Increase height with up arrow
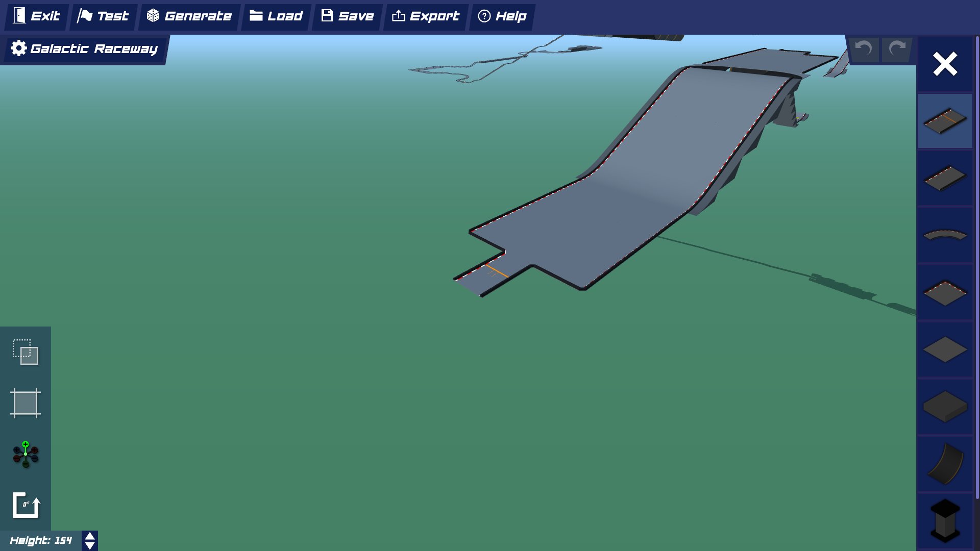This screenshot has height=551, width=980. point(90,536)
